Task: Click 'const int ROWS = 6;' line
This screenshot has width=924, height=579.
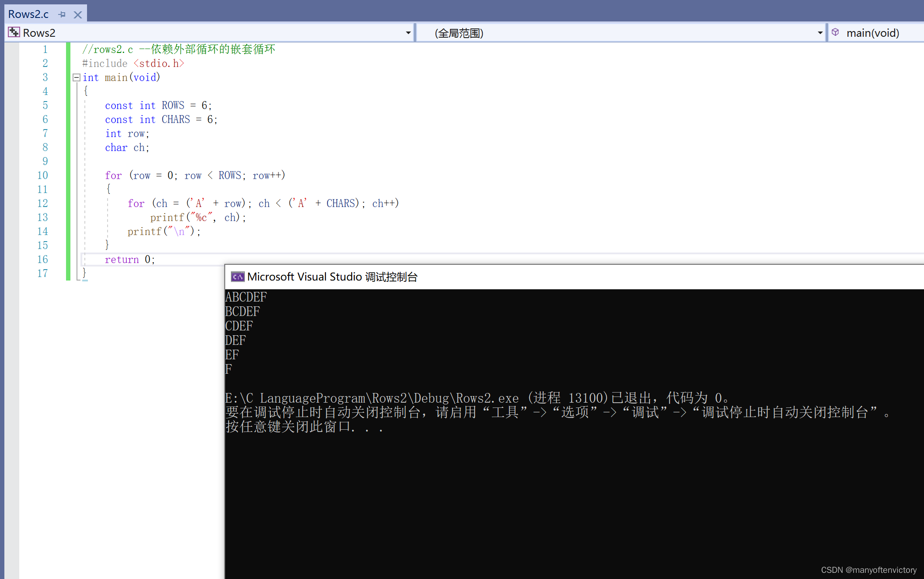Action: (158, 105)
